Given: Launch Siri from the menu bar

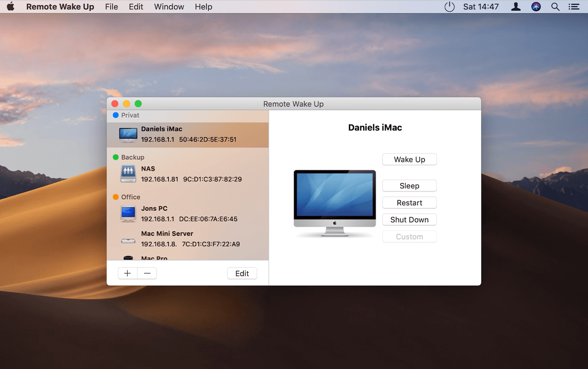Looking at the screenshot, I should tap(536, 7).
